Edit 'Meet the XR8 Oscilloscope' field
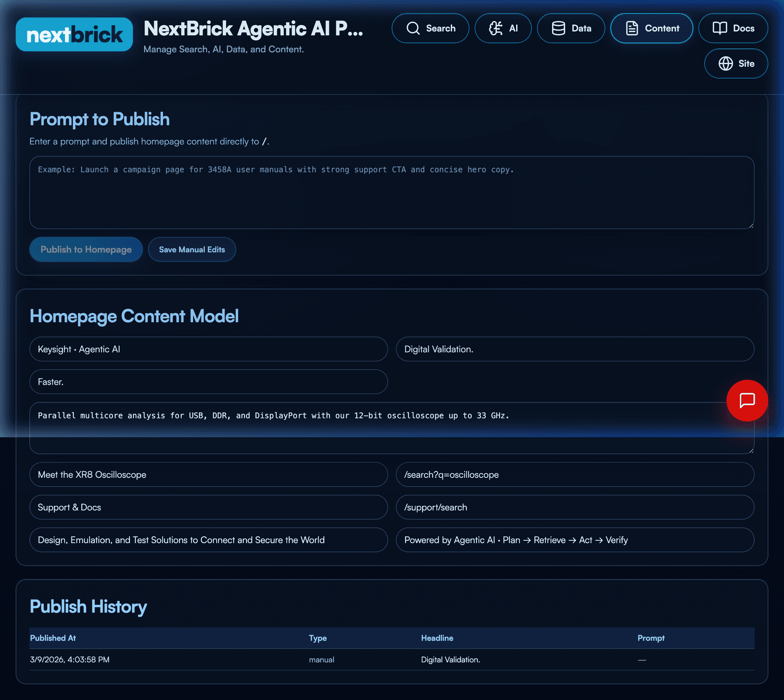784x700 pixels. pyautogui.click(x=209, y=475)
